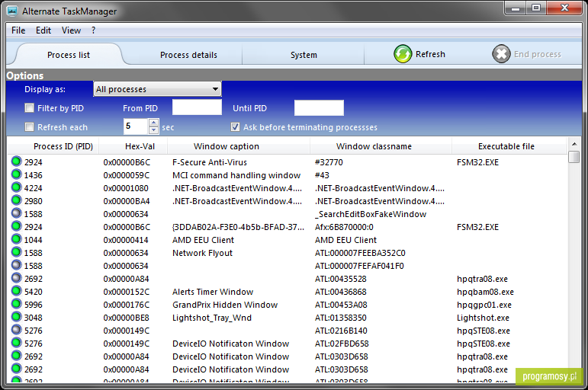Select executable Lightshot.exe
The width and height of the screenshot is (588, 390).
(483, 318)
